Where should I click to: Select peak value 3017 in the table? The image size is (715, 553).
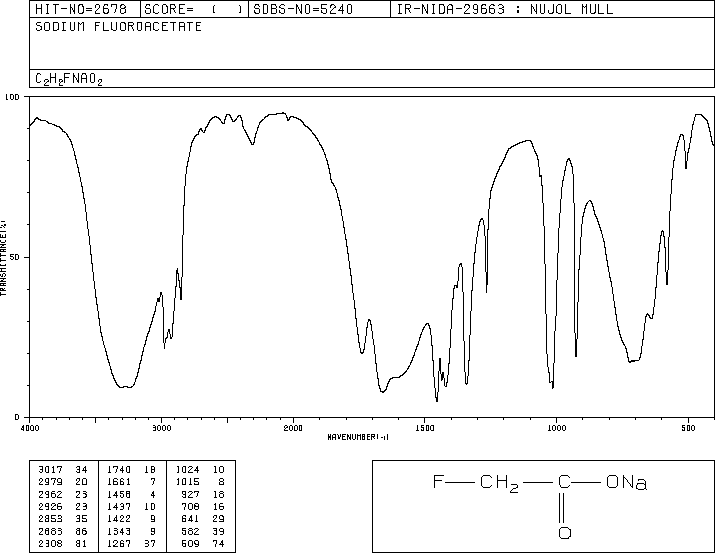(x=51, y=470)
